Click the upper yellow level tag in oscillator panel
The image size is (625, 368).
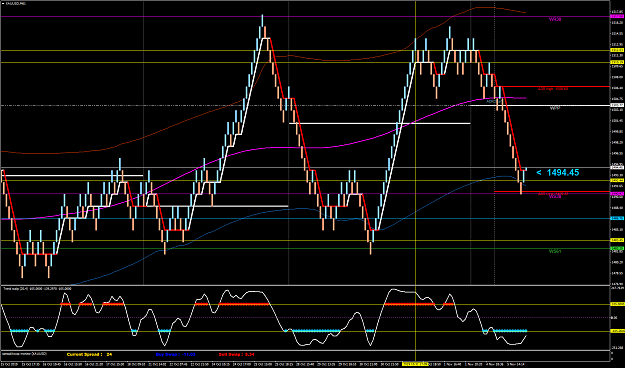(x=617, y=304)
